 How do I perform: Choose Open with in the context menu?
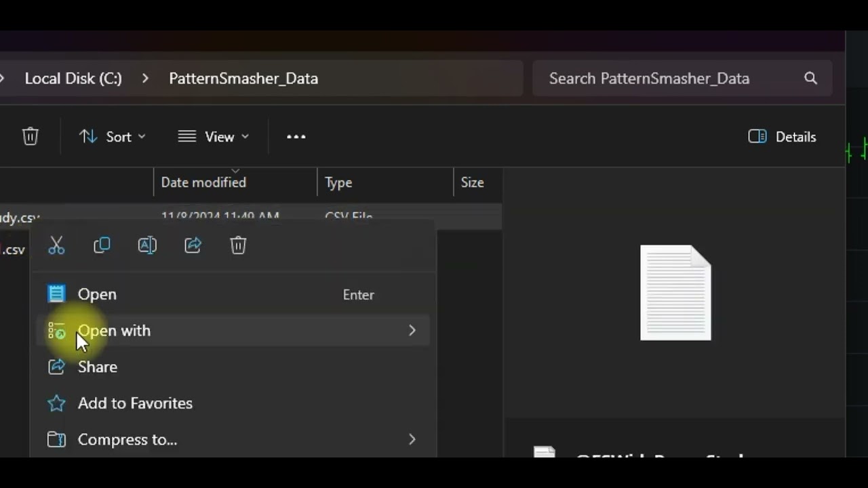pos(233,331)
